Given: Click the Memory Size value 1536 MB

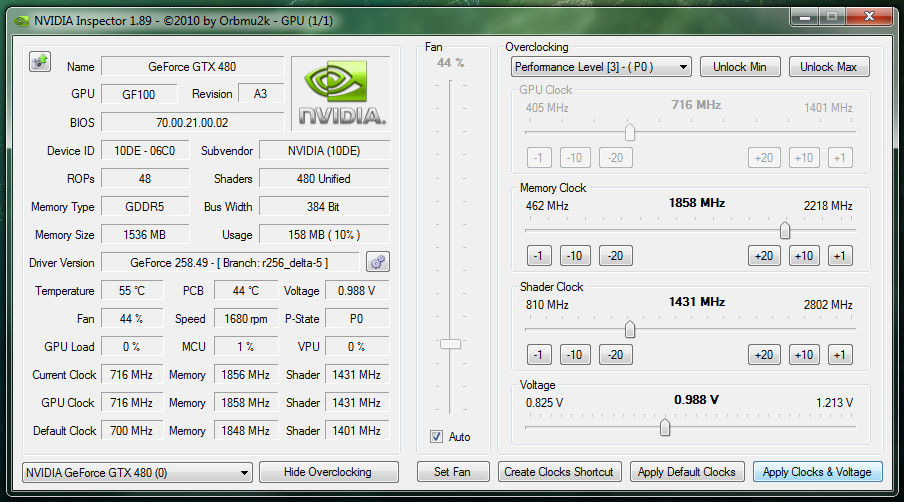Looking at the screenshot, I should tap(145, 235).
